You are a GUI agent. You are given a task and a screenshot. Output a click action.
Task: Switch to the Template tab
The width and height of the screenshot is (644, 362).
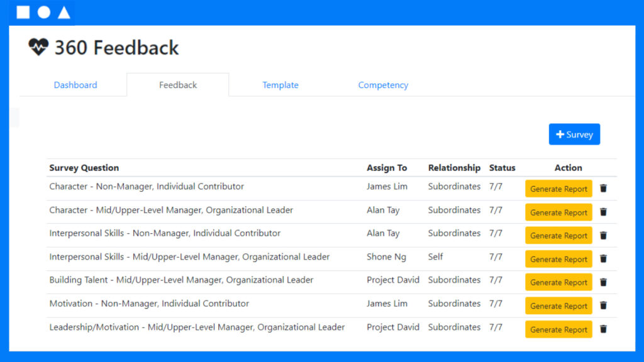point(280,85)
